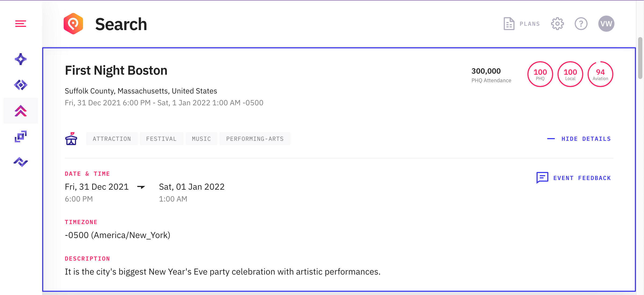
Task: Click the Plans document icon
Action: (509, 24)
